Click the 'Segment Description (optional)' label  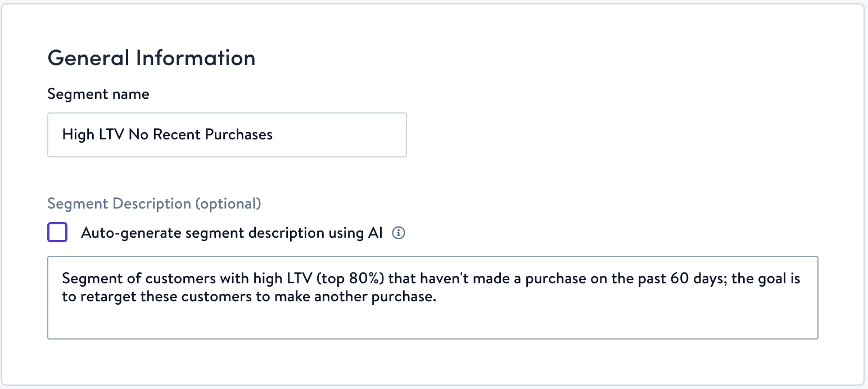[x=154, y=203]
